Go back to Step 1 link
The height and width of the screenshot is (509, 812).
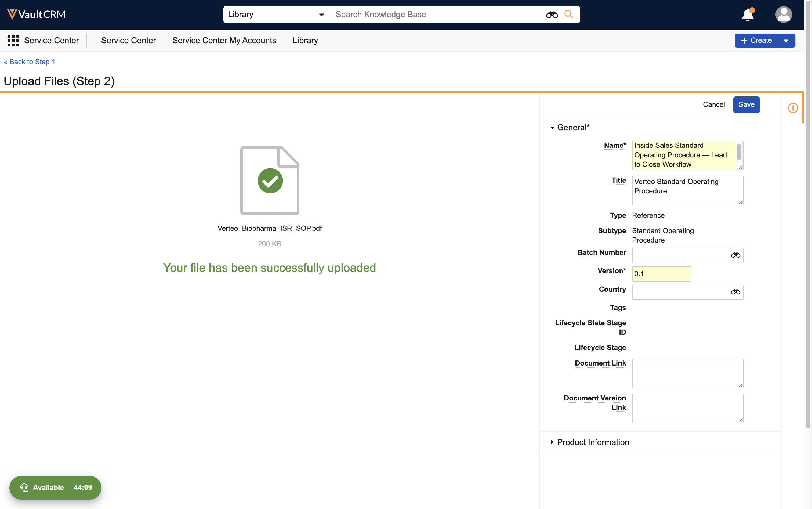[30, 62]
